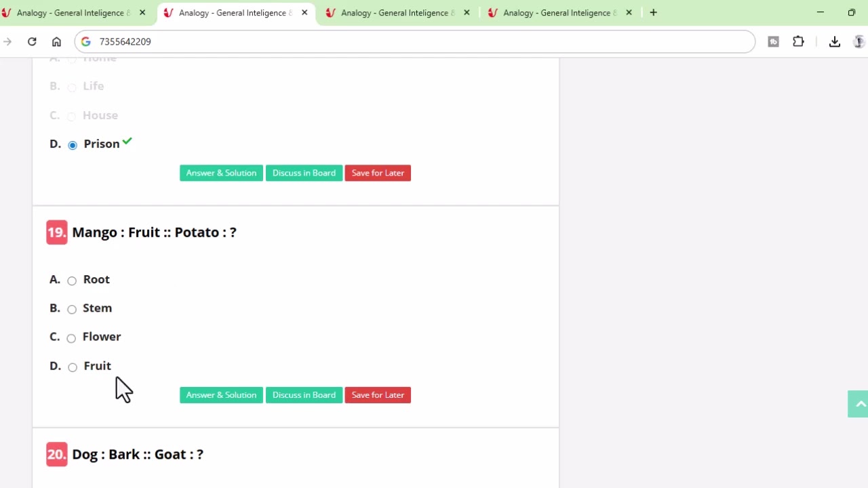Select radio option Stem
This screenshot has height=488, width=868.
click(72, 309)
